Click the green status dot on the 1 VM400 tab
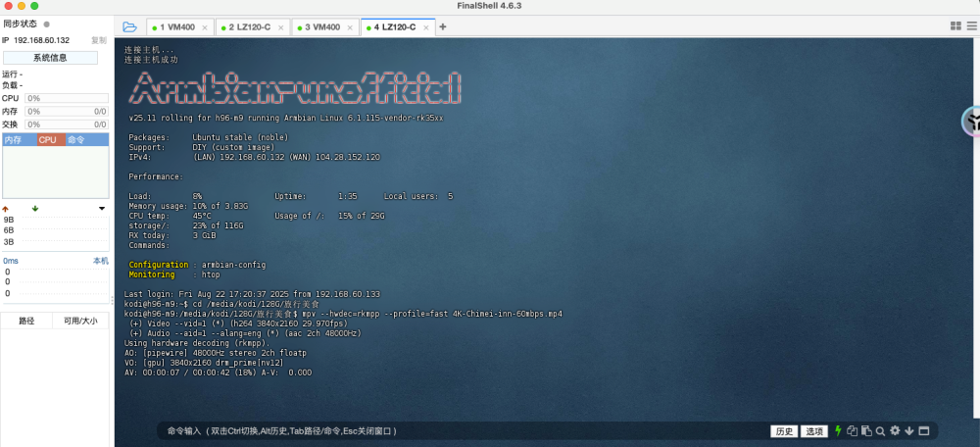This screenshot has height=447, width=980. pos(155,27)
